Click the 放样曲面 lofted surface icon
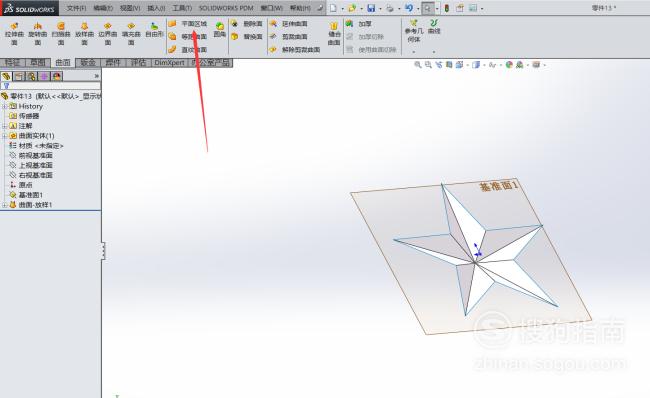 (85, 34)
